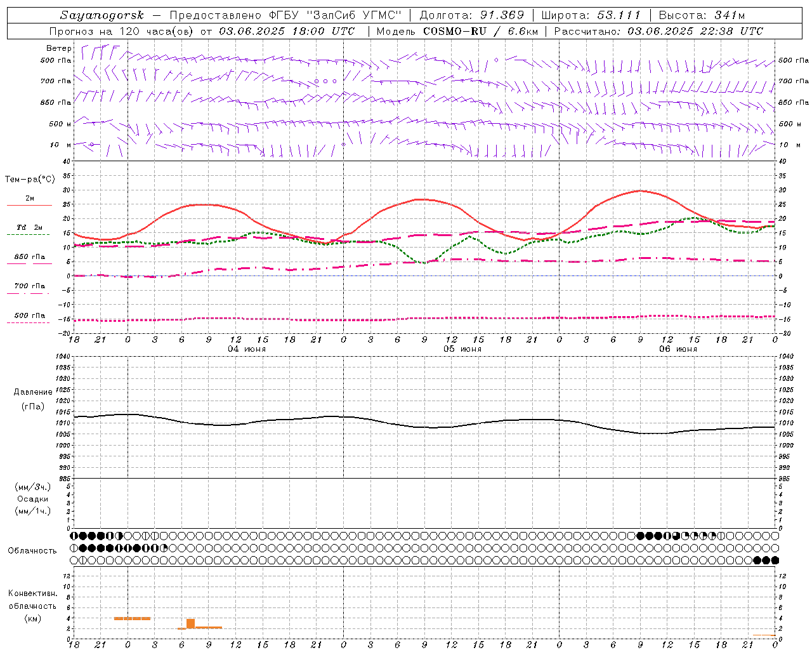812x650 pixels.
Task: Click the '05 июня' date label
Action: tap(462, 349)
